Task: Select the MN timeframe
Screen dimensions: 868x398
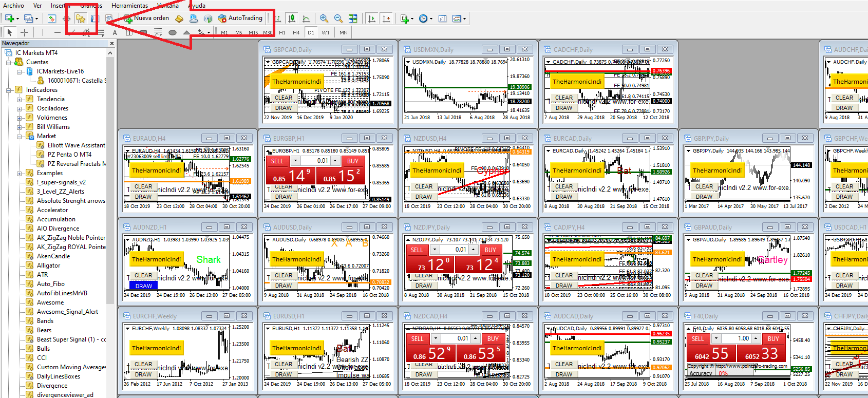Action: coord(344,32)
